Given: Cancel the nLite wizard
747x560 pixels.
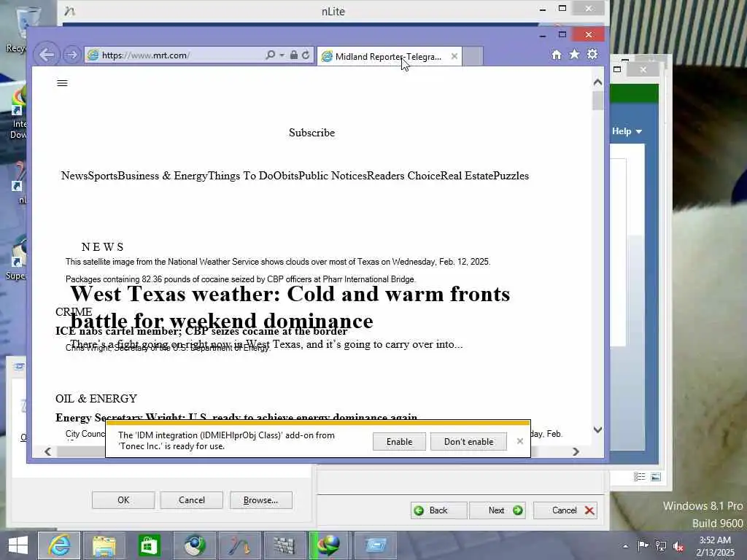Looking at the screenshot, I should (565, 510).
